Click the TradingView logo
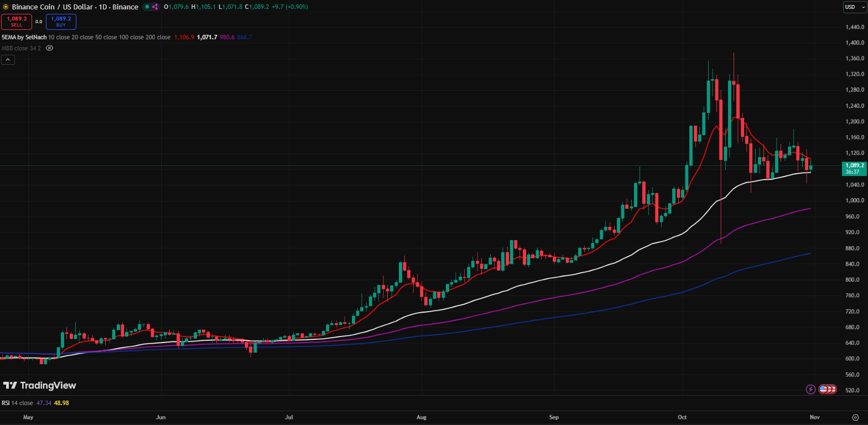Image resolution: width=868 pixels, height=425 pixels. point(40,386)
